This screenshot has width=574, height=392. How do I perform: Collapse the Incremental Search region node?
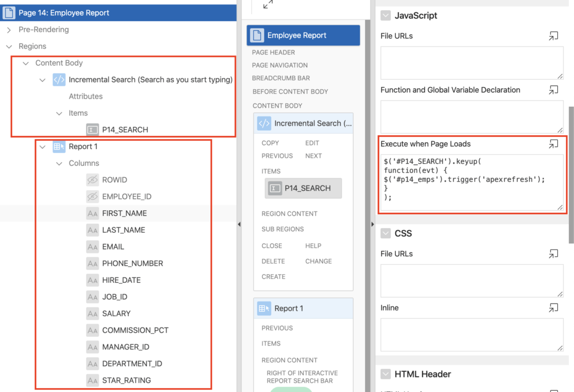pos(43,80)
